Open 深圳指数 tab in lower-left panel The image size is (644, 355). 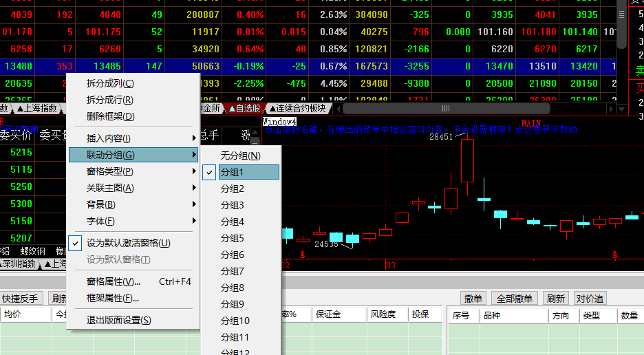pyautogui.click(x=19, y=263)
